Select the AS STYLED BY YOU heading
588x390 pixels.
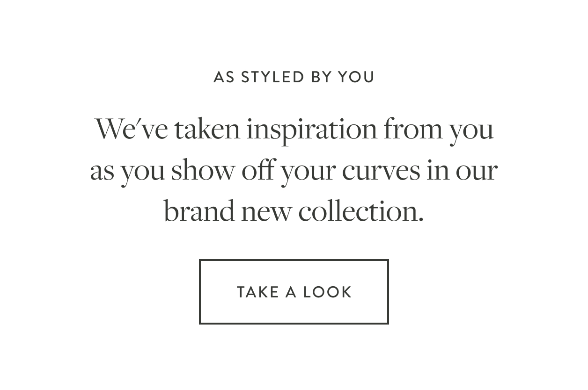294,77
